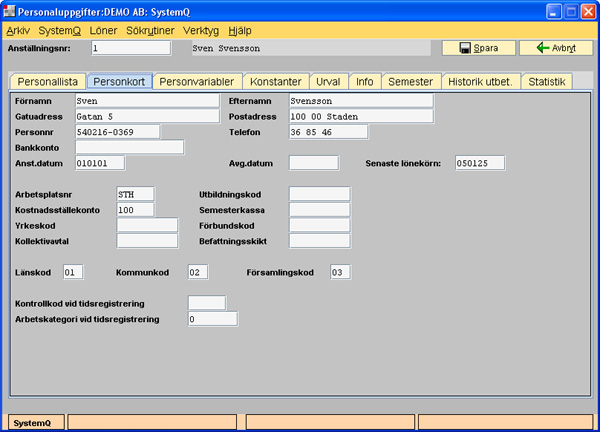Screen dimensions: 600x432
Task: Switch to the Personallista tab
Action: tap(47, 81)
